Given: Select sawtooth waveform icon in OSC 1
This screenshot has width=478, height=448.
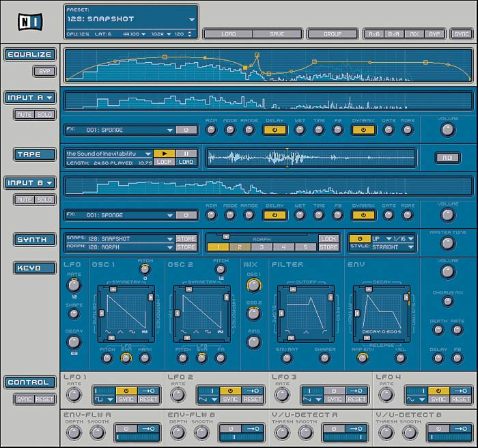Looking at the screenshot, I should click(144, 331).
